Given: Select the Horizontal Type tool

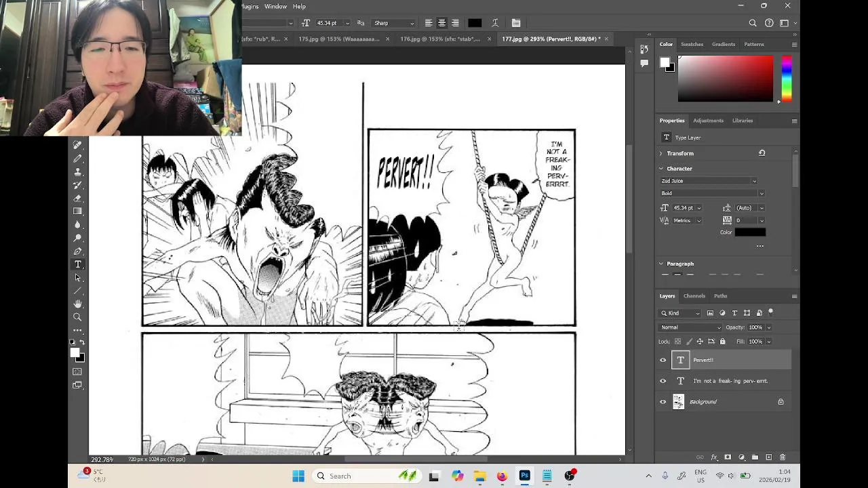Looking at the screenshot, I should pos(77,264).
